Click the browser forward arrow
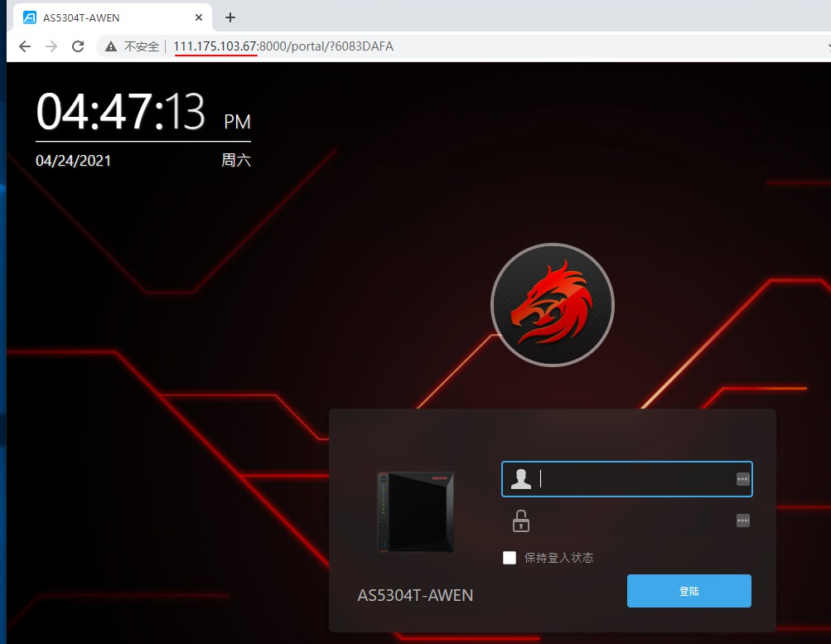The image size is (831, 644). [51, 46]
